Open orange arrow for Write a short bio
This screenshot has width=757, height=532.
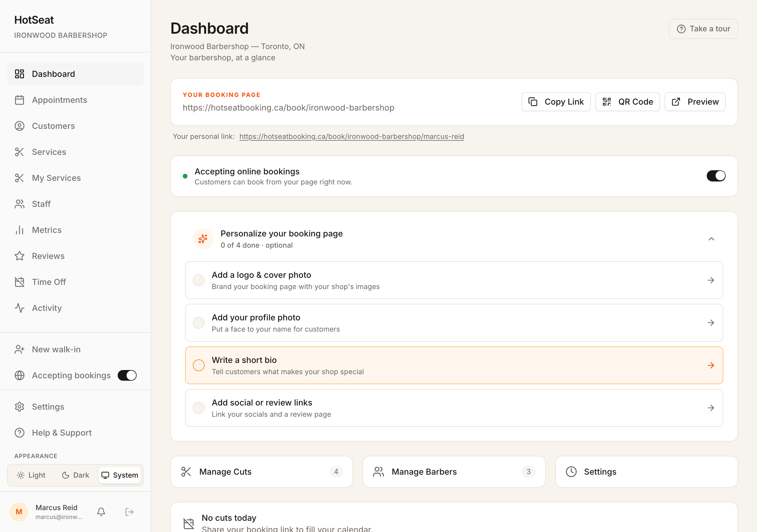[x=711, y=366]
